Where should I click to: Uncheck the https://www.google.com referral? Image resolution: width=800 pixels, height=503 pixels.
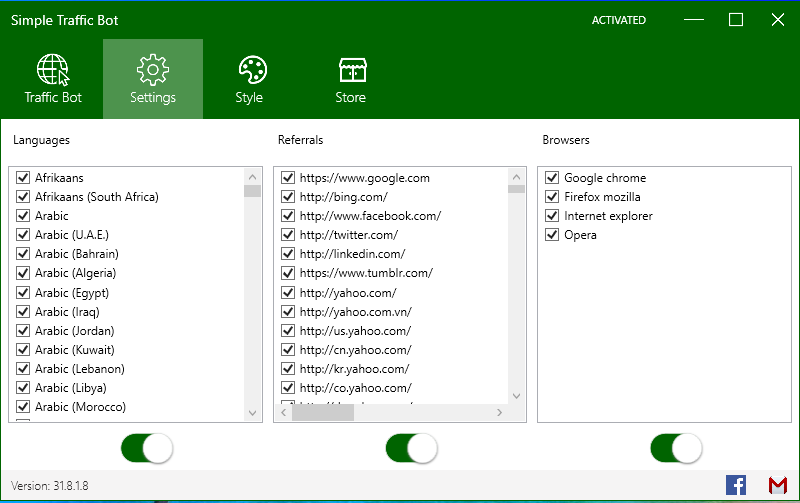288,178
